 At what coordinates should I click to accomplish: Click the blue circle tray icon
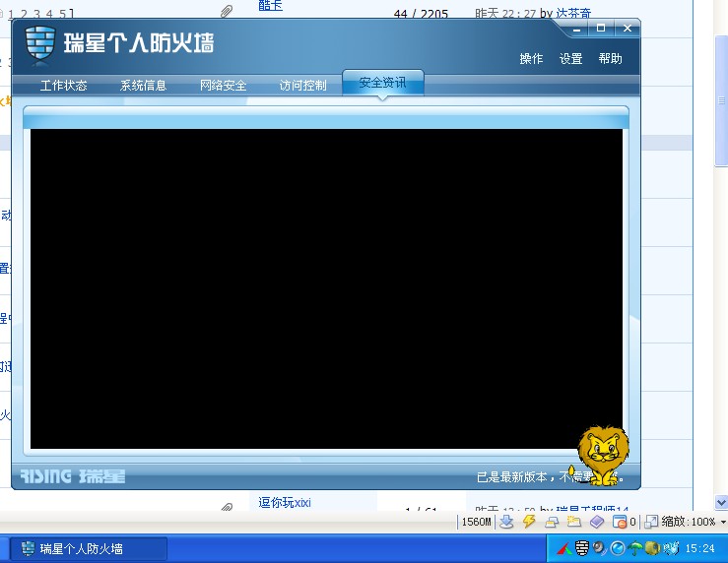click(x=618, y=548)
